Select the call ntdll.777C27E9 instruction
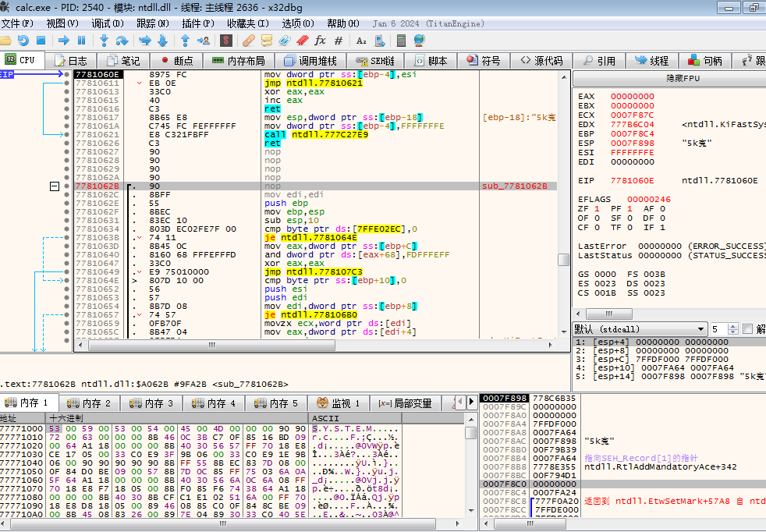This screenshot has width=766, height=532. 316,134
